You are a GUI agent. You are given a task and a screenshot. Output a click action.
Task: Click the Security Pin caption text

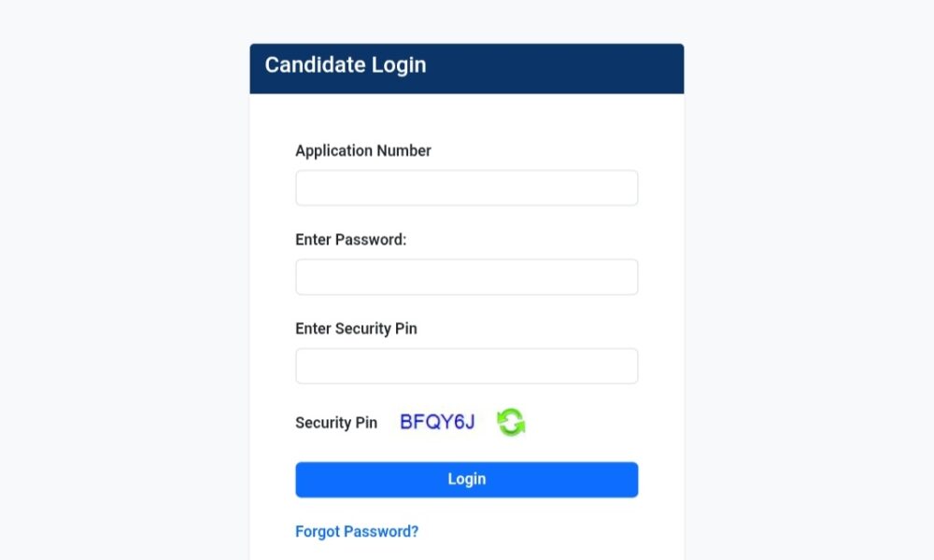[x=336, y=423]
